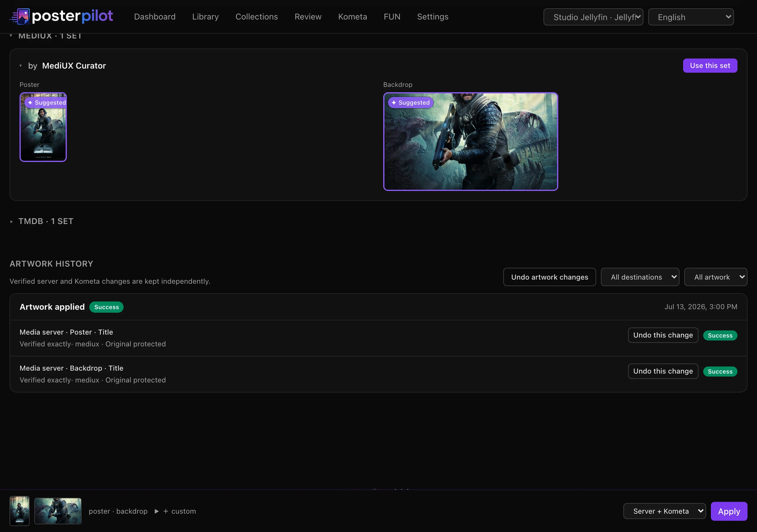Click the 'Verified server and Kometa changes' note
757x532 pixels.
110,281
